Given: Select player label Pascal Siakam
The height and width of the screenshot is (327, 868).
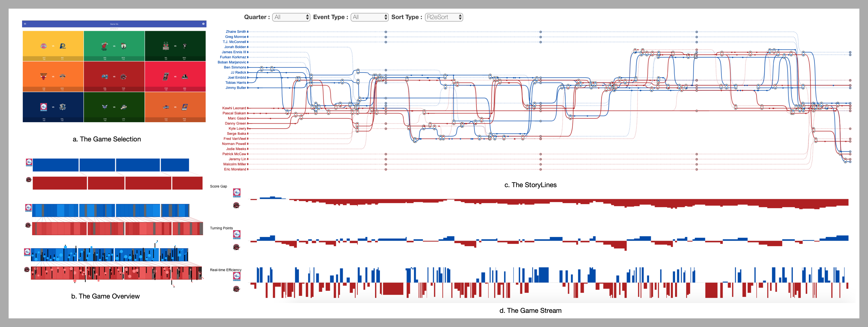Looking at the screenshot, I should [x=234, y=113].
